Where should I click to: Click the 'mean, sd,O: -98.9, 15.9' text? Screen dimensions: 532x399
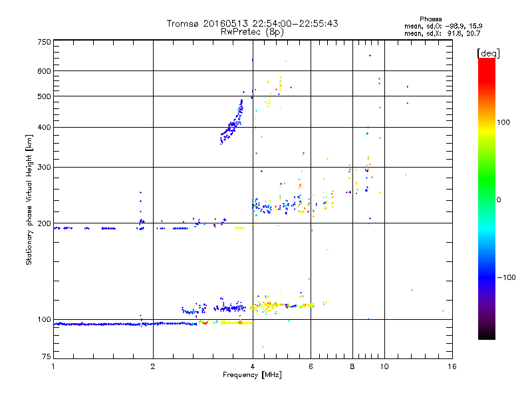pyautogui.click(x=443, y=26)
